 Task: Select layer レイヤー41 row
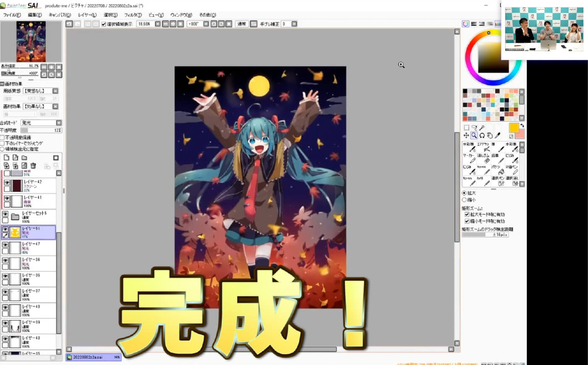(x=29, y=201)
